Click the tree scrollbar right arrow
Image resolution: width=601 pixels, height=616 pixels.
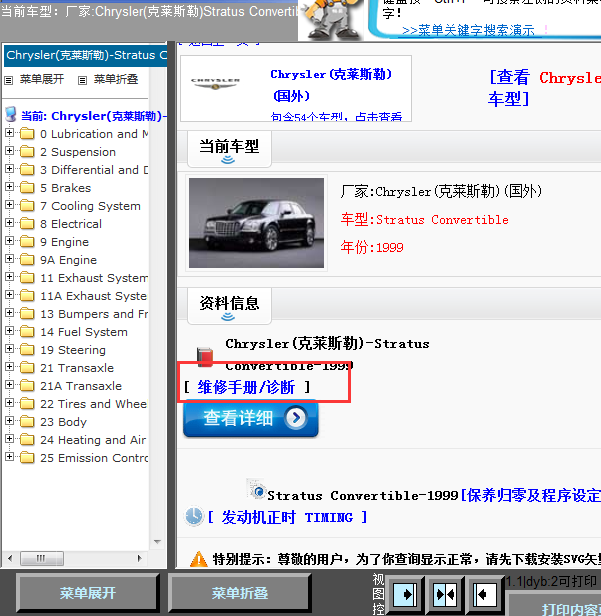coord(139,558)
